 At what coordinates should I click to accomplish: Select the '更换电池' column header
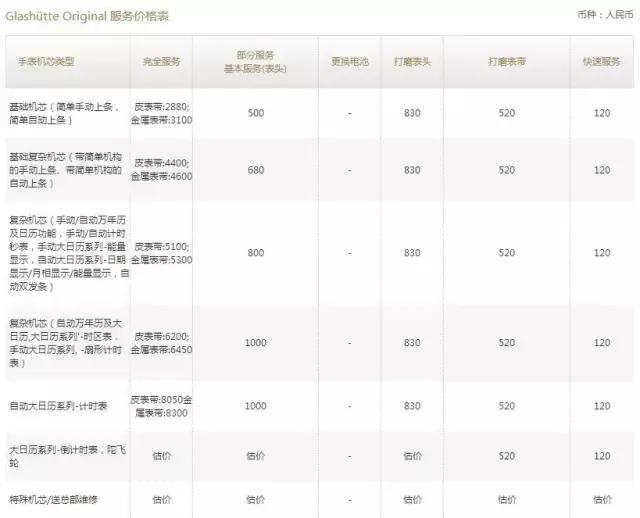[x=350, y=62]
